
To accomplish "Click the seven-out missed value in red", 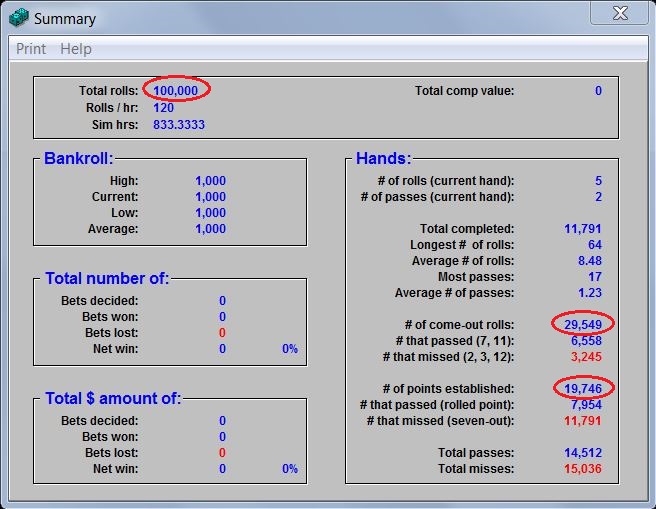I will click(582, 421).
